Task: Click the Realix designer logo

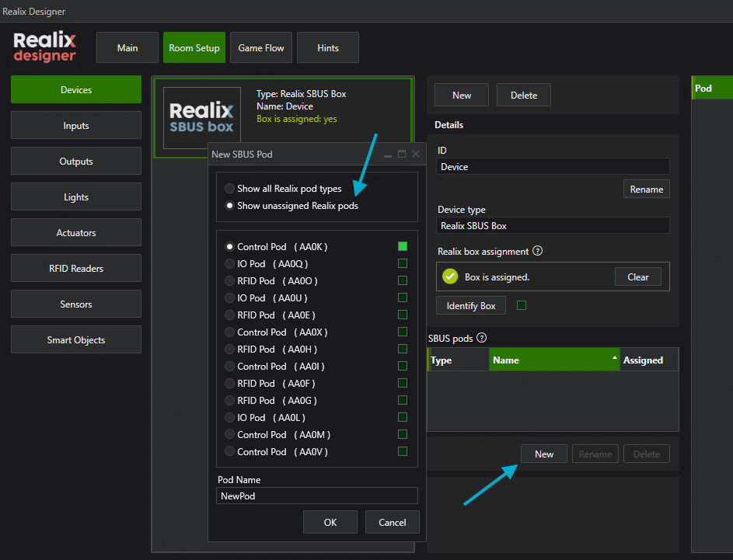Action: [x=45, y=47]
